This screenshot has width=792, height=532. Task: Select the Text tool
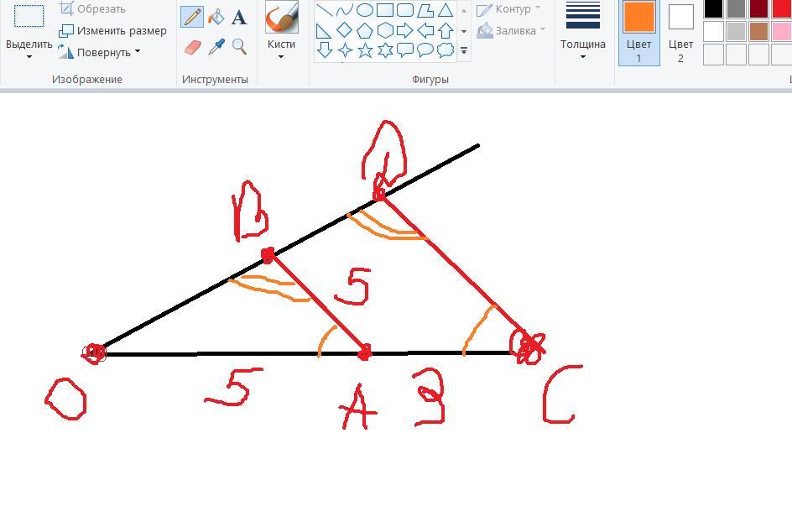click(239, 17)
